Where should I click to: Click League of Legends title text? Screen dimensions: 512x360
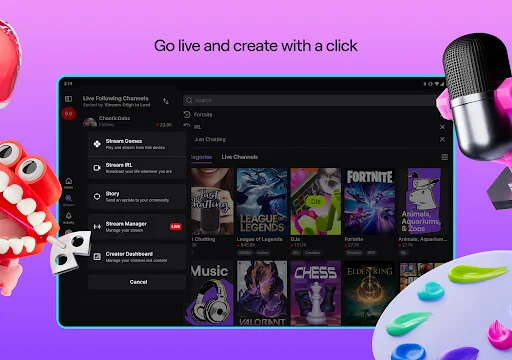pyautogui.click(x=259, y=239)
